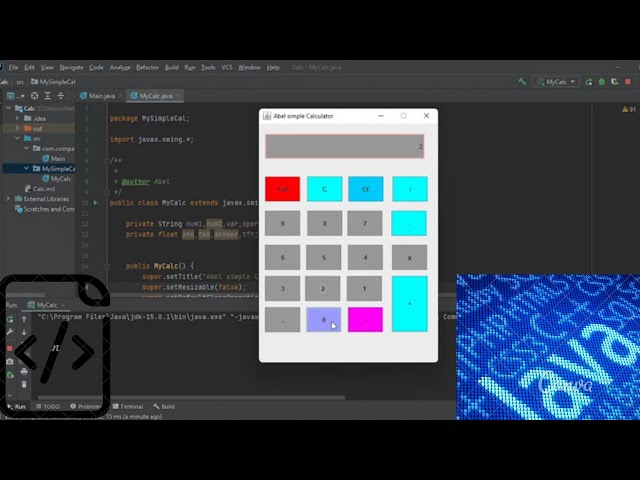Collapse the src folder
The width and height of the screenshot is (640, 480).
17,138
